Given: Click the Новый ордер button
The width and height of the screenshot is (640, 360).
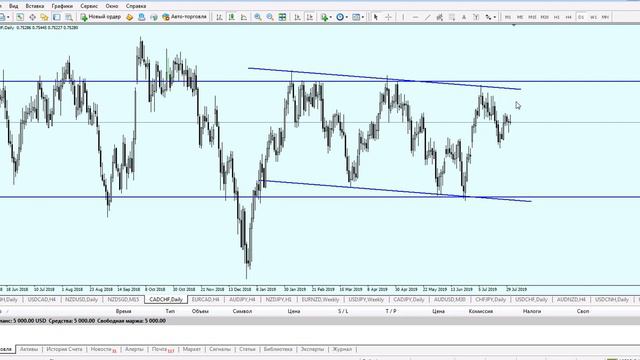Looking at the screenshot, I should 100,17.
